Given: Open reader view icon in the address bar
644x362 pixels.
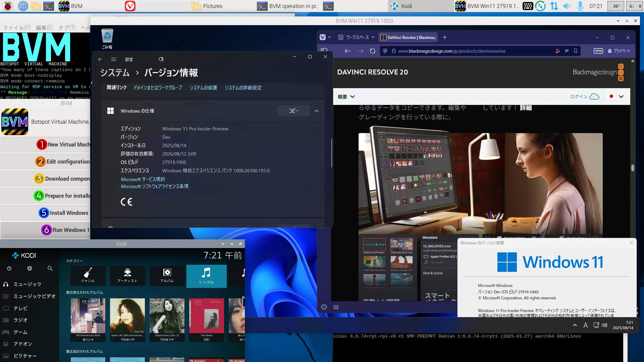Looking at the screenshot, I should 567,51.
